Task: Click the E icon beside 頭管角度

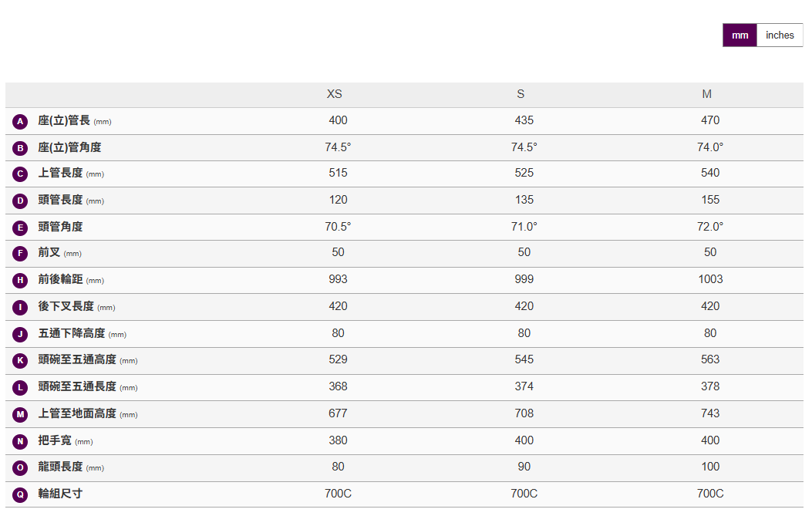Action: (x=21, y=228)
